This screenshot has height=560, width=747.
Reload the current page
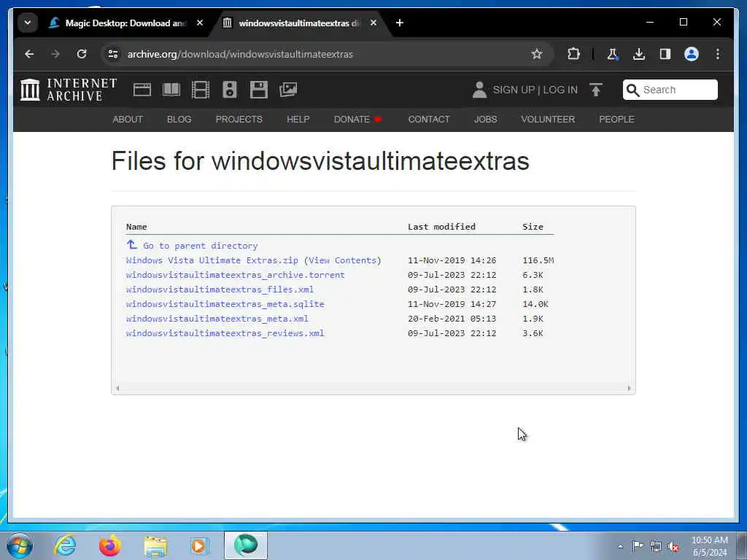(82, 54)
